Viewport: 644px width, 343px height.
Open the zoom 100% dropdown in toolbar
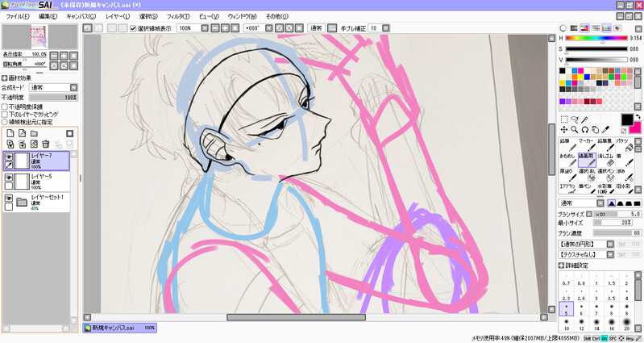tap(204, 28)
